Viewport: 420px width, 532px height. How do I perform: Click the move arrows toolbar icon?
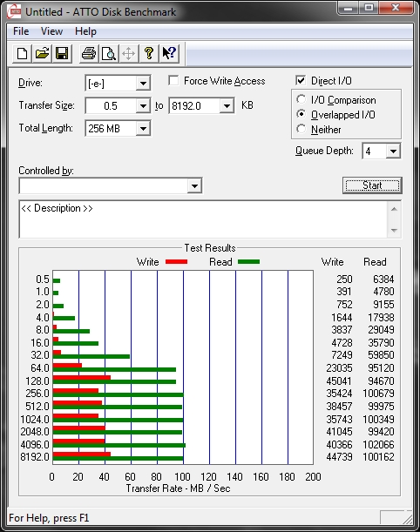[x=129, y=53]
